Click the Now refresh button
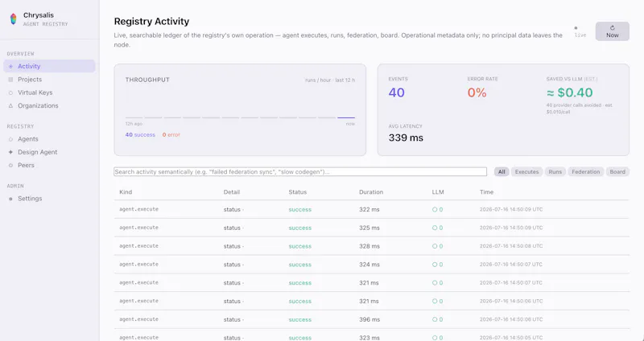This screenshot has width=644, height=341. [x=612, y=31]
